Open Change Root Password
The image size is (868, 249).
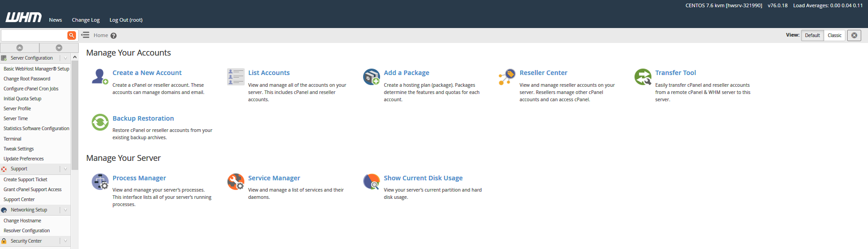(x=27, y=79)
